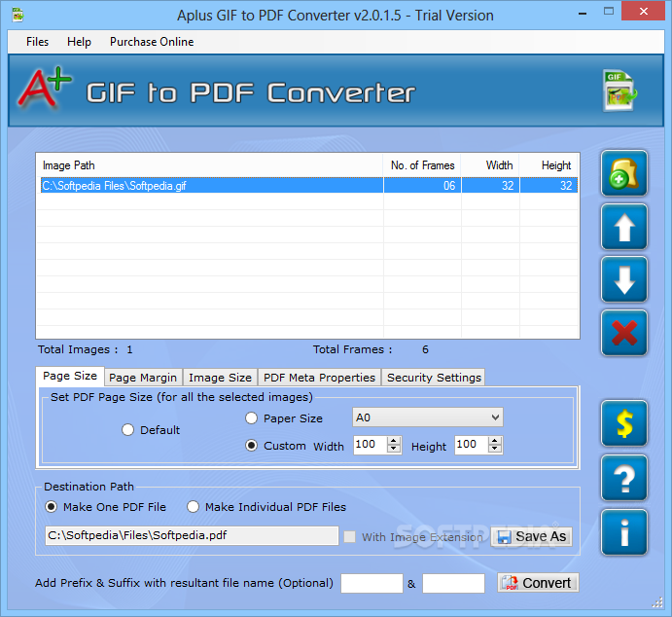Select the Custom page size radio button

point(251,446)
